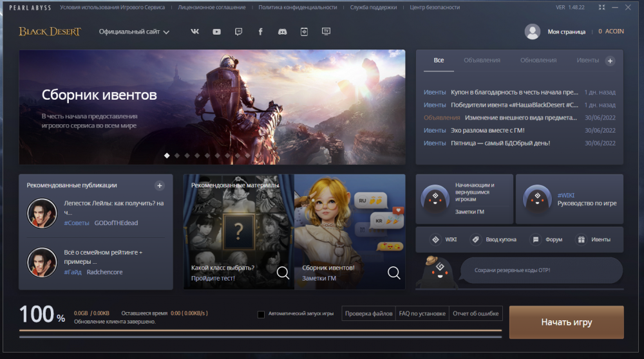
Task: Click avatar next to семейном рейтинге post
Action: click(x=42, y=262)
